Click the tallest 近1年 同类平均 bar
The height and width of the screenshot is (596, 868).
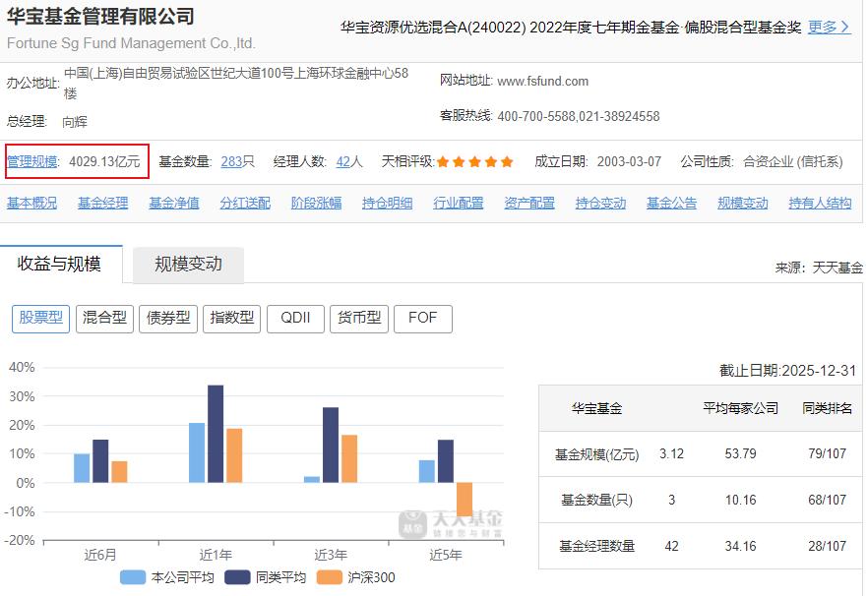(x=216, y=433)
